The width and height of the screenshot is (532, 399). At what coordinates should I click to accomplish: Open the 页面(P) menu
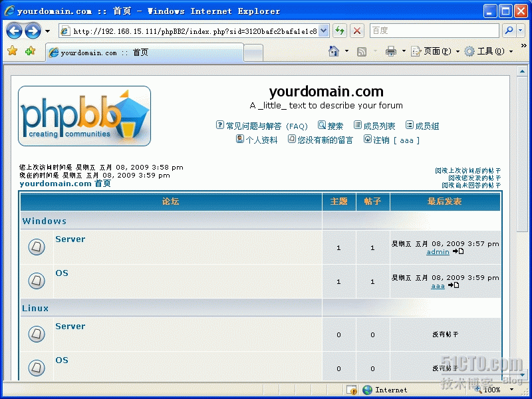436,51
